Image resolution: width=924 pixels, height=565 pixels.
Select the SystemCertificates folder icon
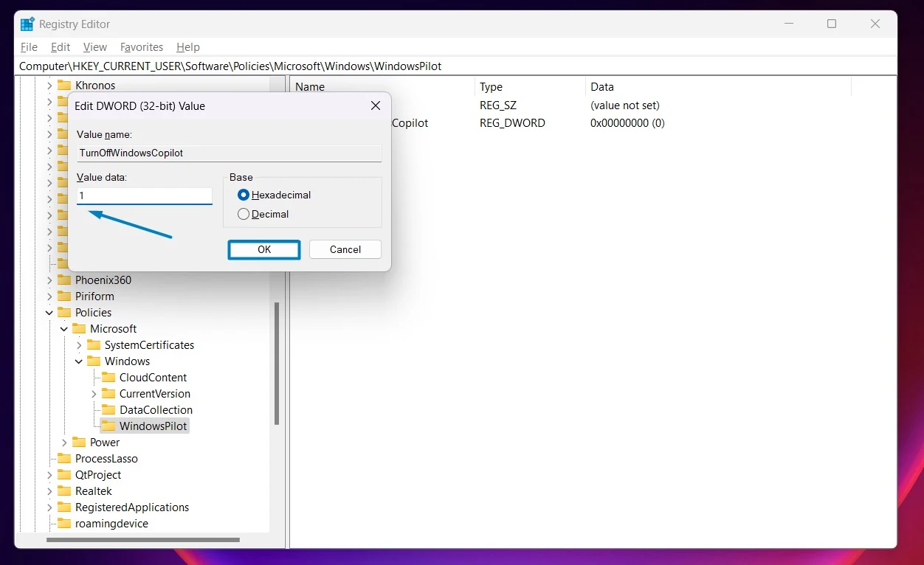[x=94, y=345]
